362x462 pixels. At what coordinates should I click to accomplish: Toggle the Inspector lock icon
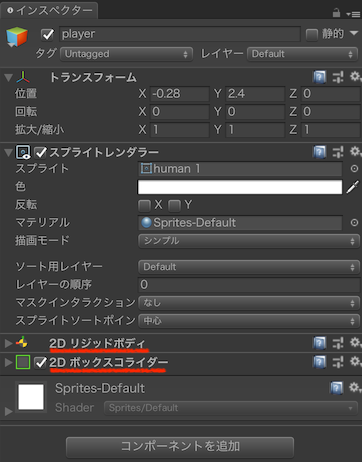tap(336, 13)
